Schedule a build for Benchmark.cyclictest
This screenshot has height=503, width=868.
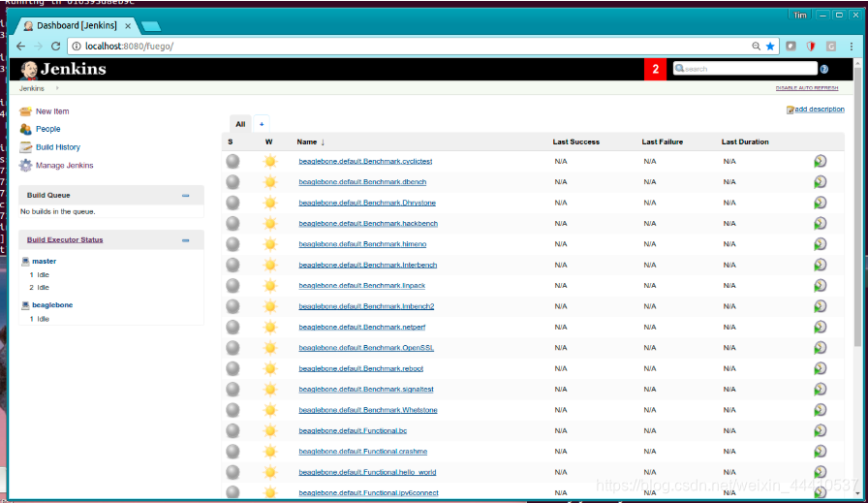[x=820, y=161]
